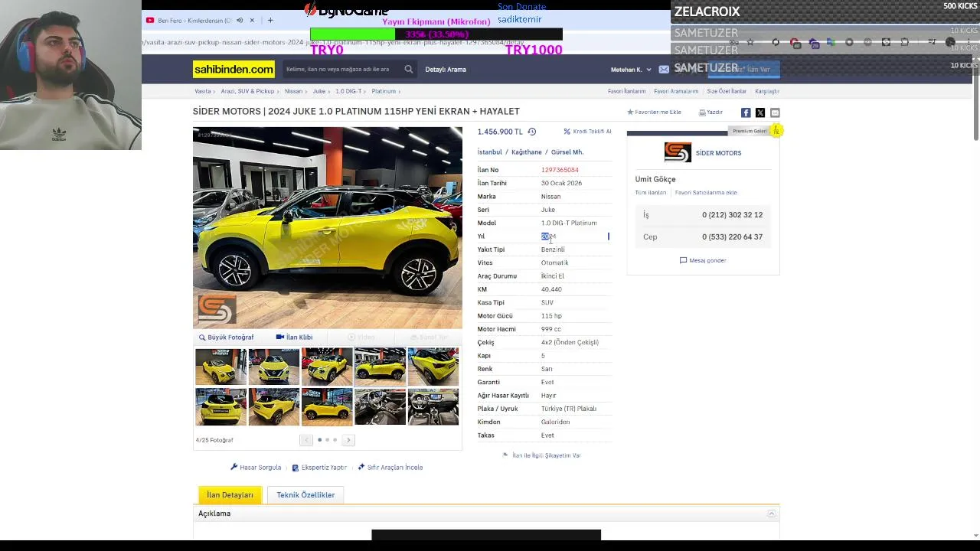Open Büyük Fotoğraf large photo view
980x551 pixels.
226,337
